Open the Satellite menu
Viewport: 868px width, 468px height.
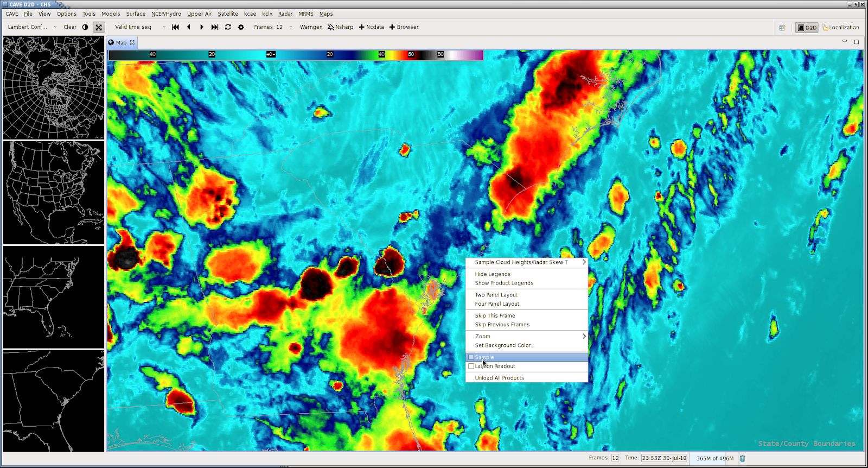228,14
